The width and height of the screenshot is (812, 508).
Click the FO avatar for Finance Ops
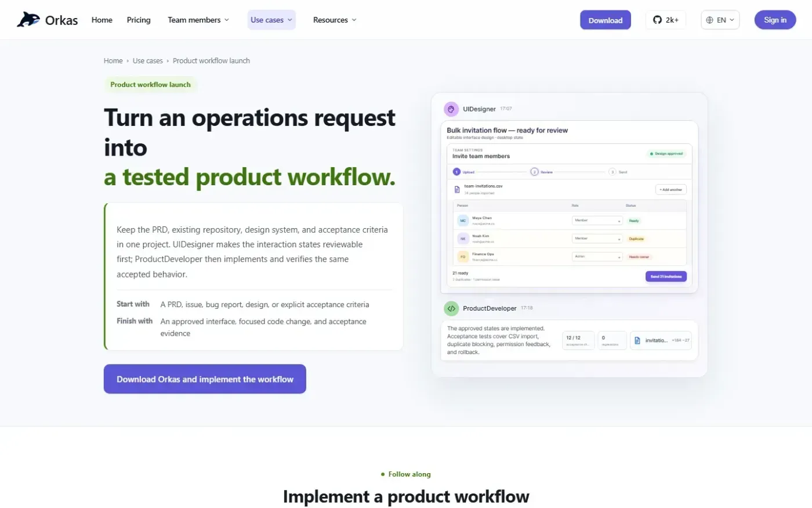463,257
